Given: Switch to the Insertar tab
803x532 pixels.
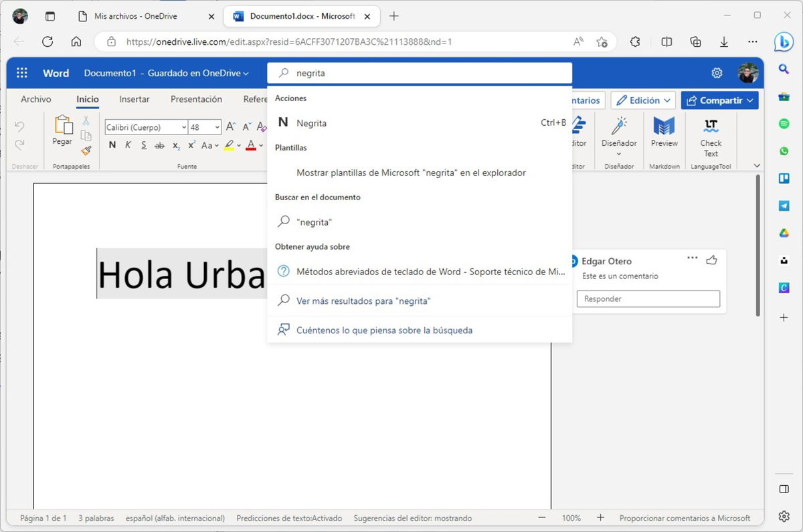Looking at the screenshot, I should coord(135,99).
